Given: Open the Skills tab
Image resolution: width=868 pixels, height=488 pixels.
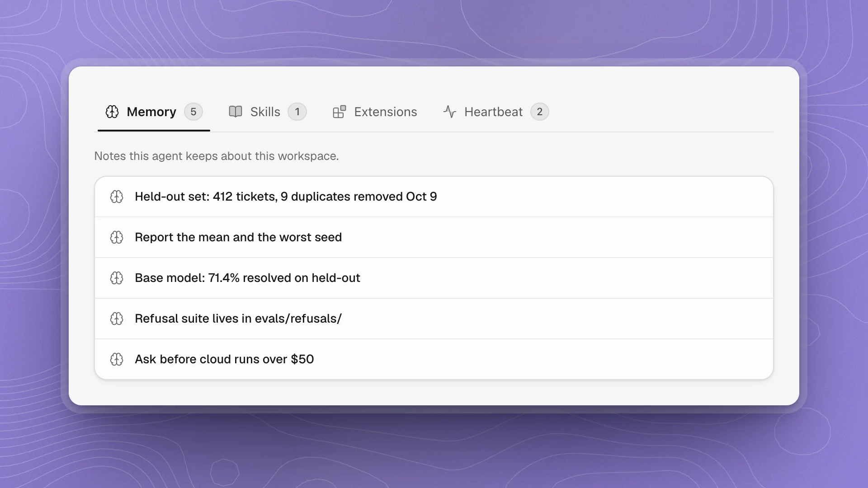Looking at the screenshot, I should click(268, 112).
